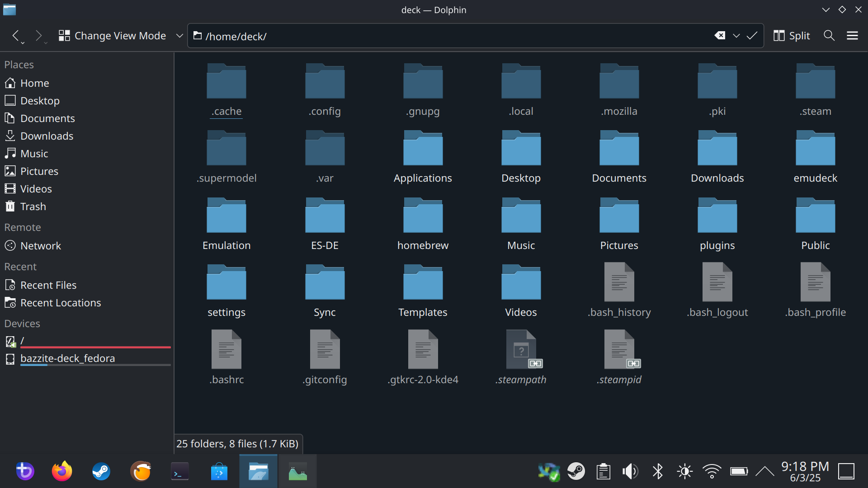
Task: Go to Home in Places
Action: click(x=87, y=83)
